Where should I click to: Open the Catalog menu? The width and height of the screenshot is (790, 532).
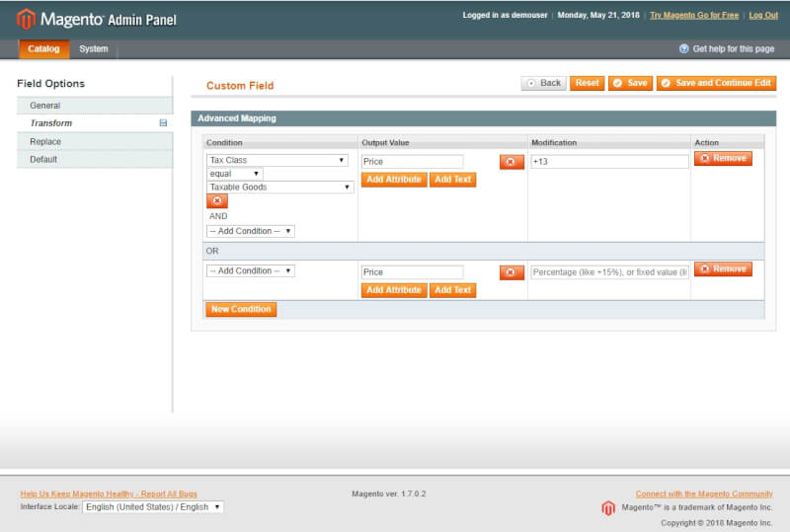click(43, 49)
